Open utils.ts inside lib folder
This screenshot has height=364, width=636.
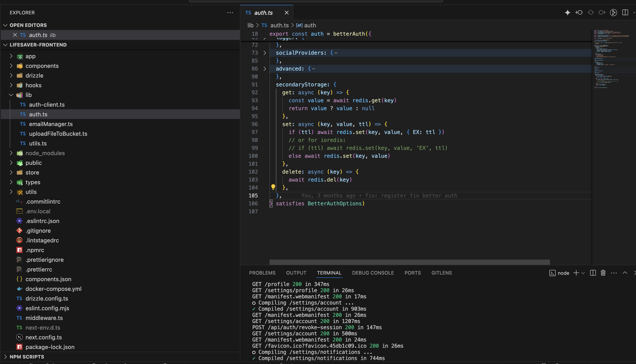click(120, 143)
